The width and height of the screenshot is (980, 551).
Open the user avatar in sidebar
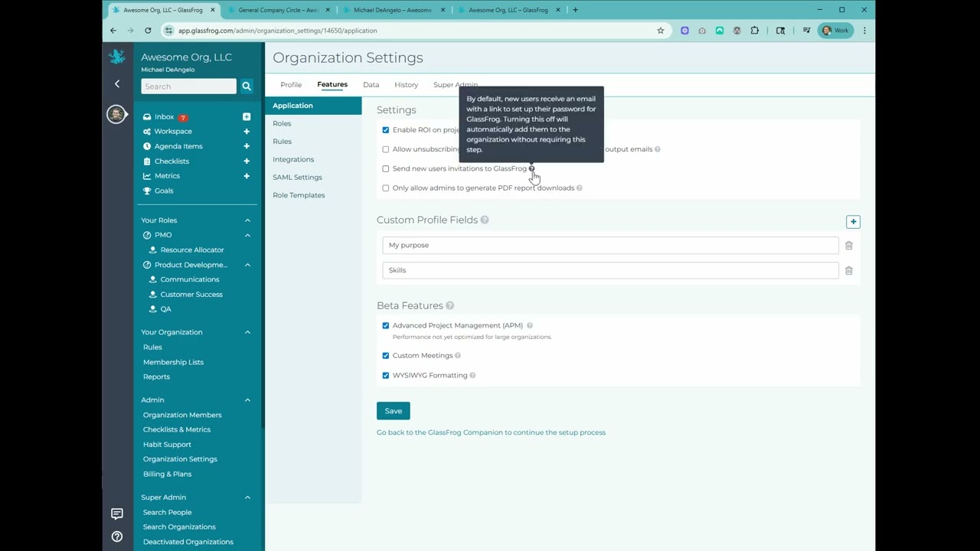(116, 114)
